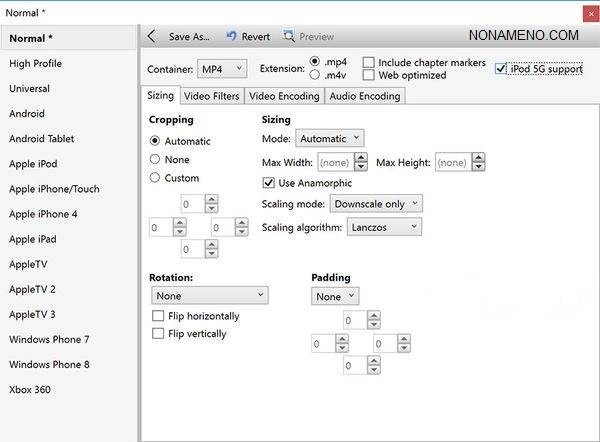Screen dimensions: 600x442
Task: Expand the Scaling mode dropdown
Action: click(376, 204)
